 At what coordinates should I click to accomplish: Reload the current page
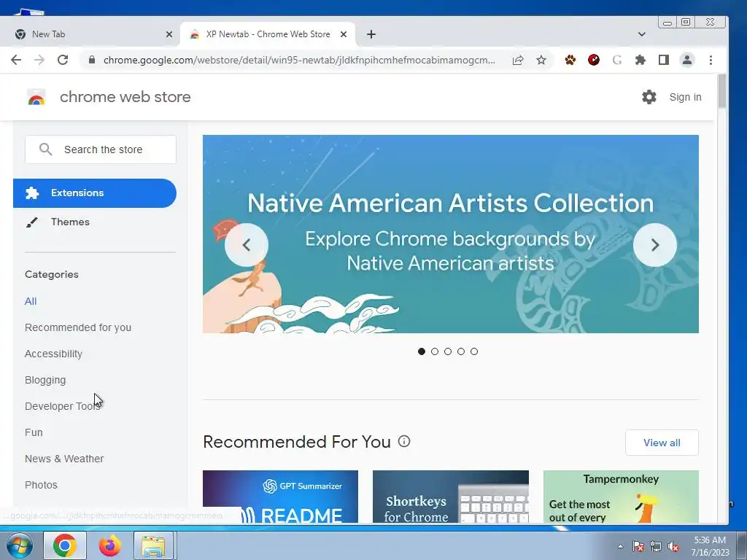point(63,60)
